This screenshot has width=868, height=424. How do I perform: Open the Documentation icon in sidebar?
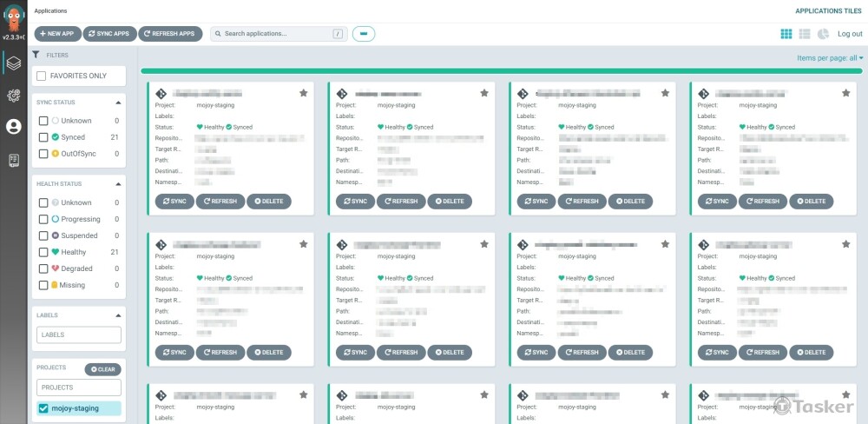[x=13, y=160]
